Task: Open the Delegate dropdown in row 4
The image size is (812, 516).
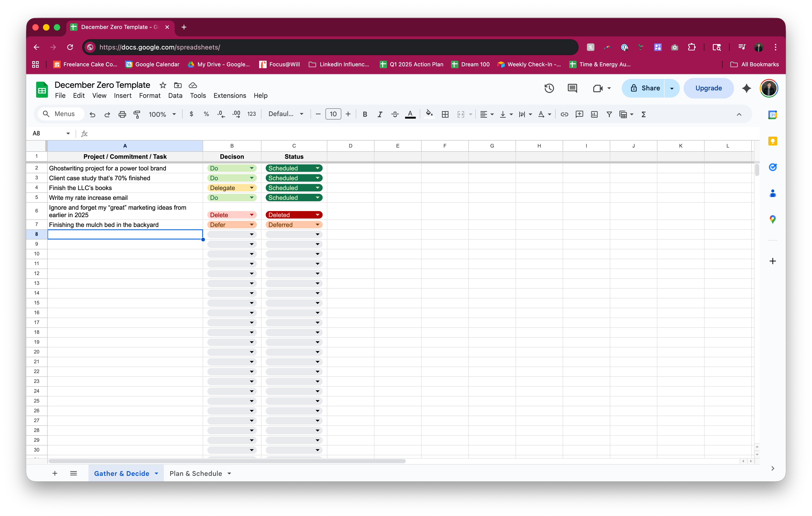Action: coord(251,188)
